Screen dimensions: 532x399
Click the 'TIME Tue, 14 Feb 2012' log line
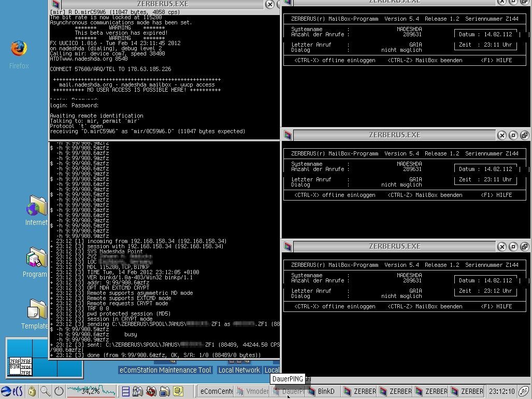pyautogui.click(x=124, y=273)
